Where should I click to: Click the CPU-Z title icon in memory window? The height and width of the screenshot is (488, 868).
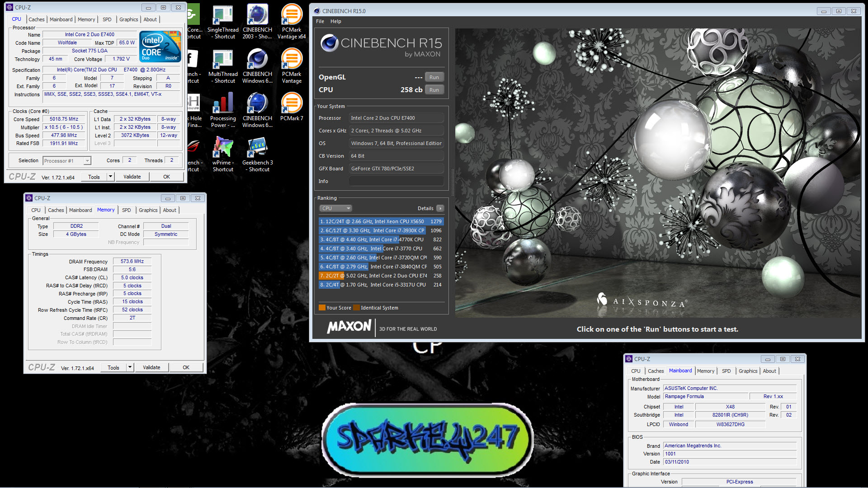pyautogui.click(x=29, y=198)
